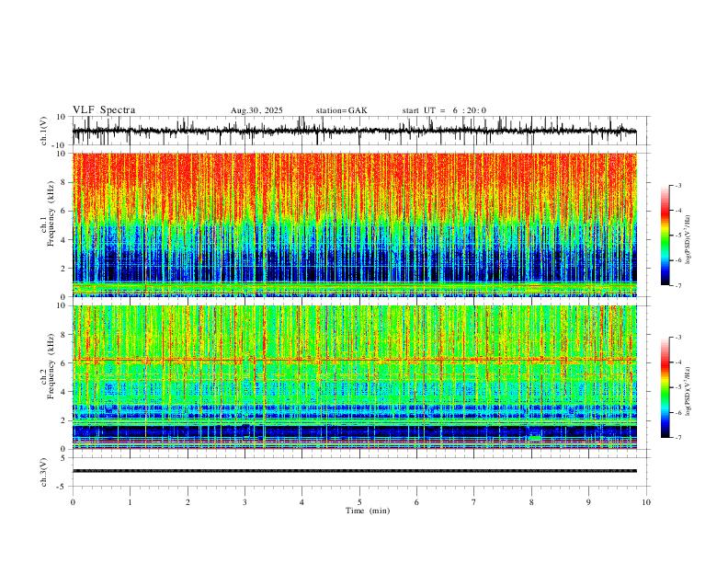Click the time axis tick label '6'
The image size is (728, 563).
click(416, 502)
